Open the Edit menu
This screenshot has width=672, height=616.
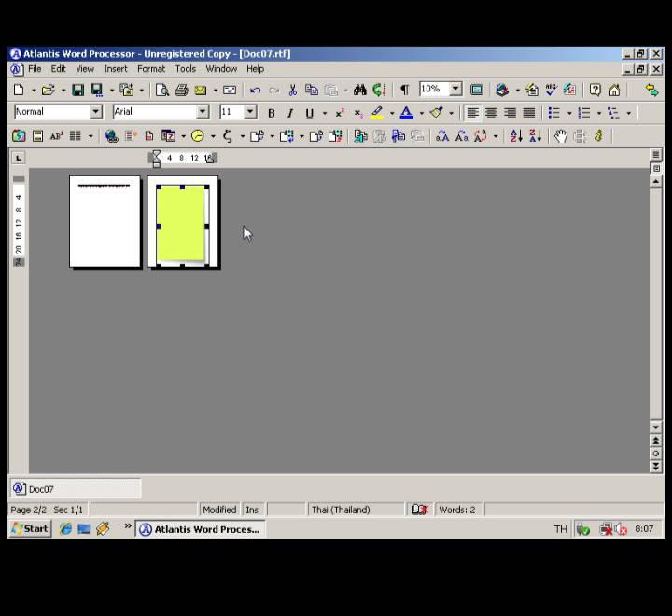pyautogui.click(x=58, y=69)
